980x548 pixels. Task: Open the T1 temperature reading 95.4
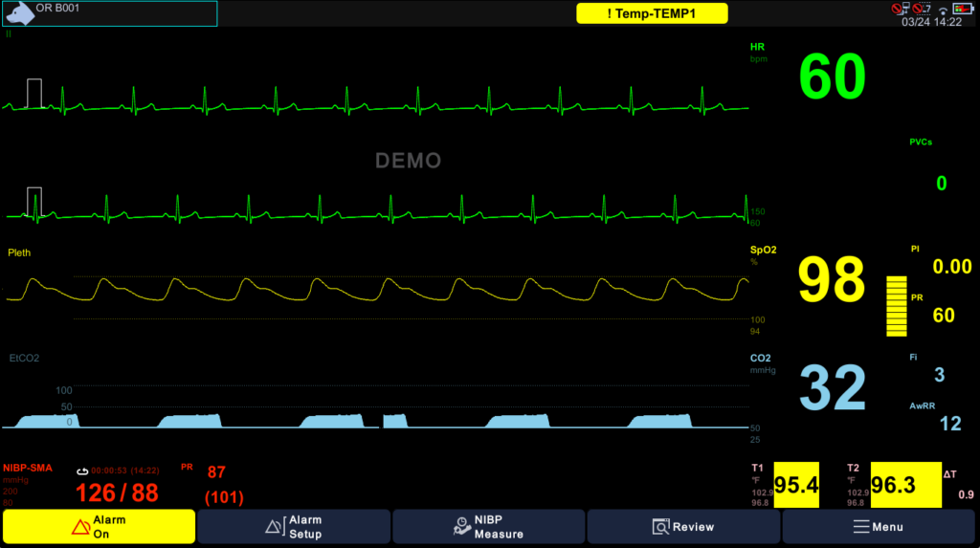pos(796,485)
